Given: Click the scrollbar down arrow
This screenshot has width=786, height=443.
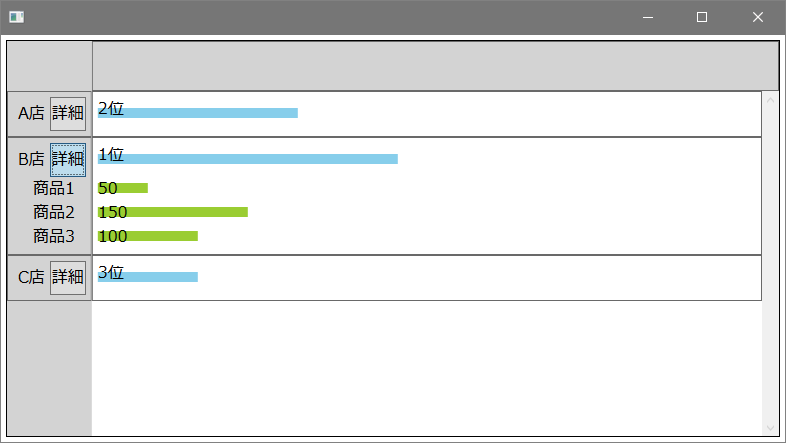Looking at the screenshot, I should point(770,428).
